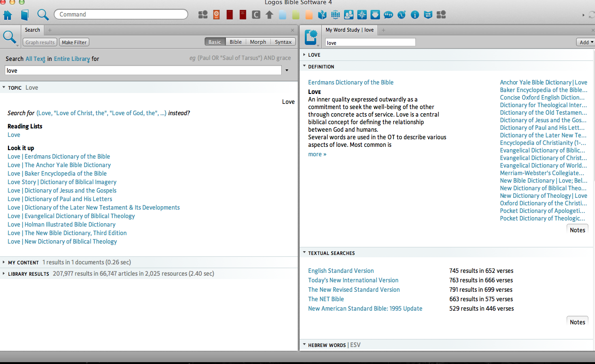Click the rightmost gear-layout toolbar icon

(441, 15)
